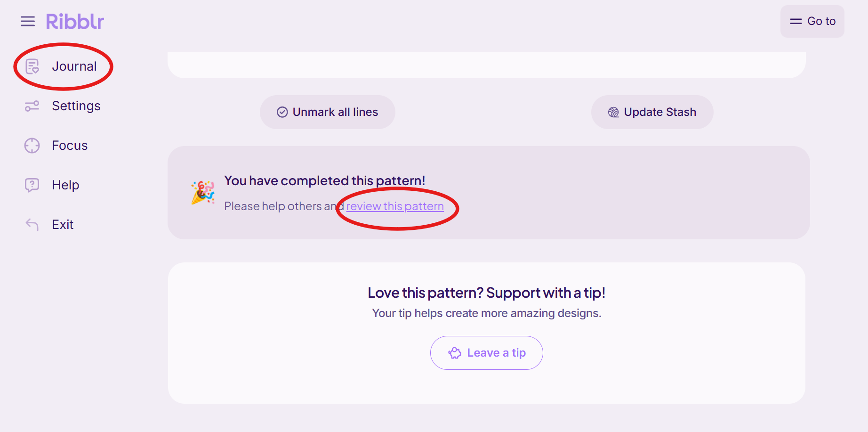This screenshot has height=432, width=868.
Task: Click the party popper celebration icon
Action: coord(203,193)
